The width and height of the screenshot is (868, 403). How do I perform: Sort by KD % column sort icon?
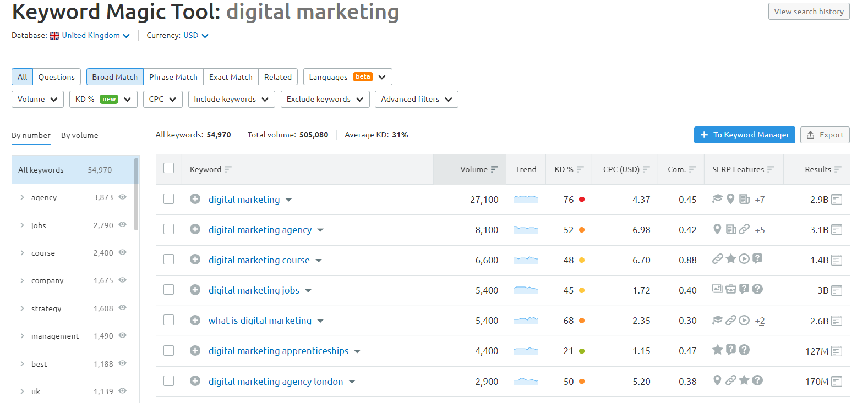[x=580, y=169]
